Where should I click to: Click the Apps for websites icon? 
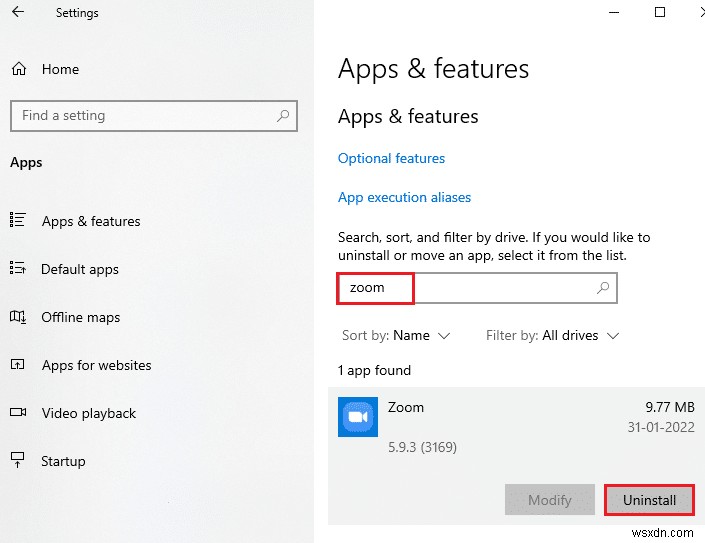coord(18,364)
